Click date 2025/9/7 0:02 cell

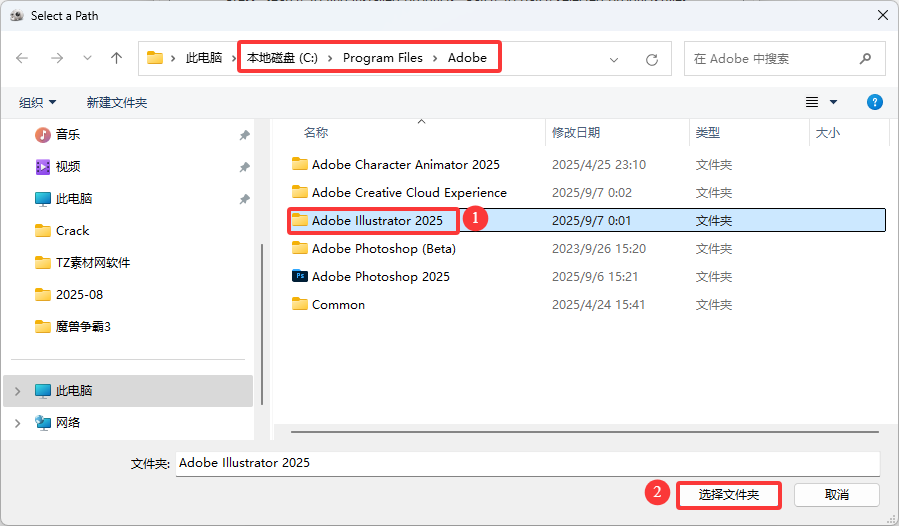592,193
